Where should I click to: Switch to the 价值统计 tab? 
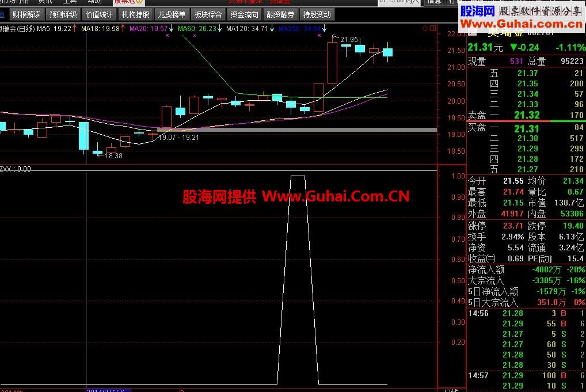[99, 14]
